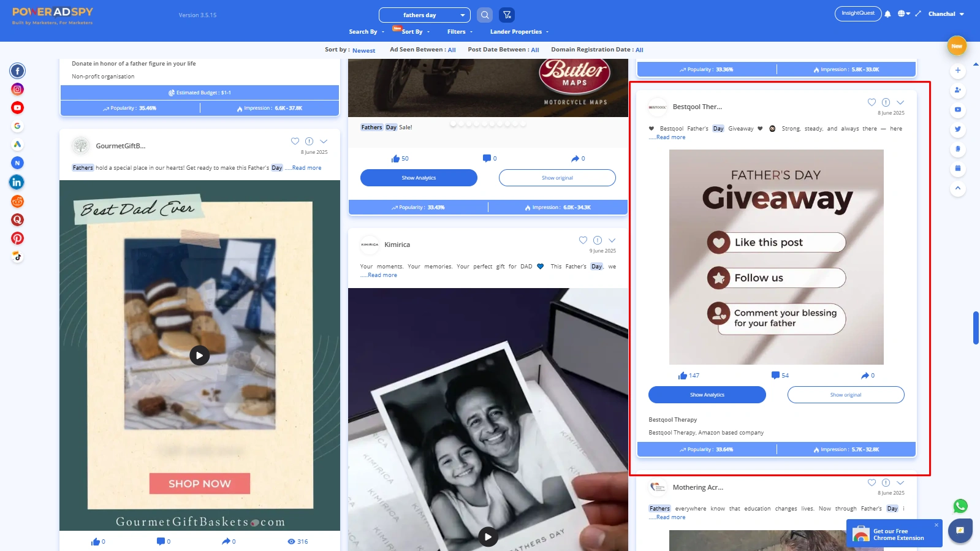This screenshot has width=980, height=551.
Task: Click the document icon in right sidebar
Action: point(958,149)
